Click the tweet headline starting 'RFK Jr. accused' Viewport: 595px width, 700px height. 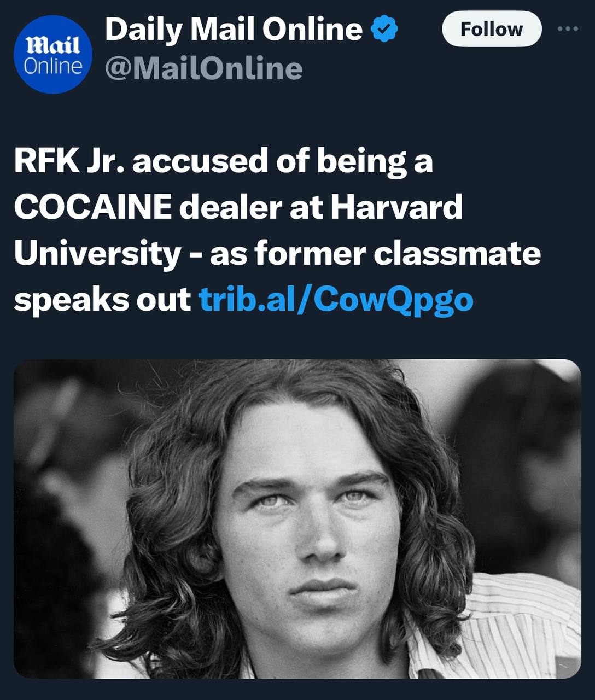pos(223,162)
